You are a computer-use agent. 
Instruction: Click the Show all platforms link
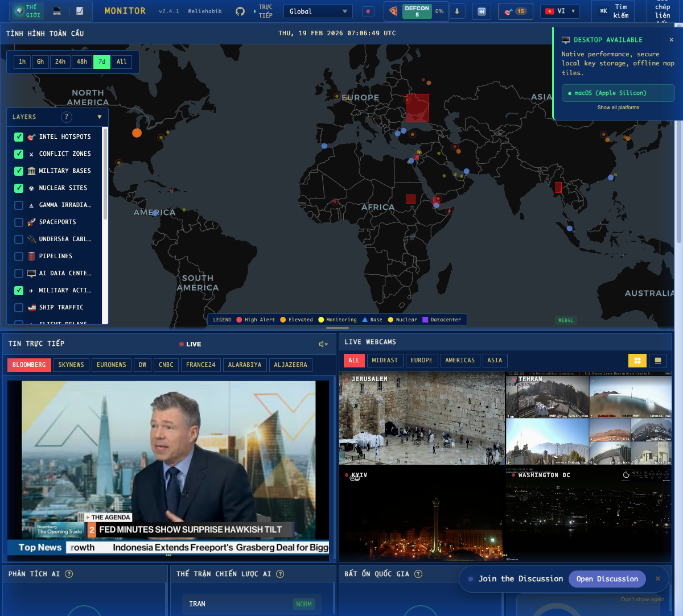(618, 108)
